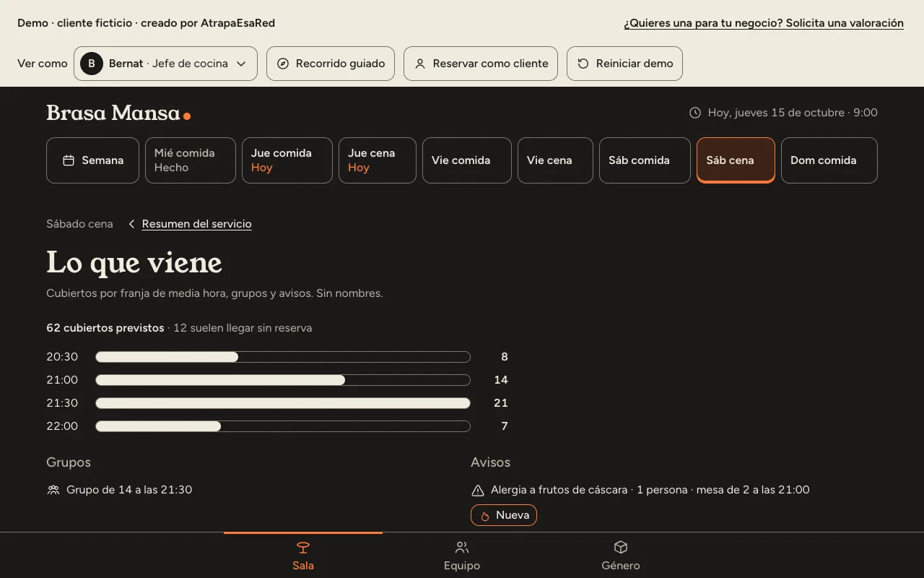Click the "Hoy, jueves 15 de octubre" text
Screen dimensions: 924x578
click(x=776, y=113)
